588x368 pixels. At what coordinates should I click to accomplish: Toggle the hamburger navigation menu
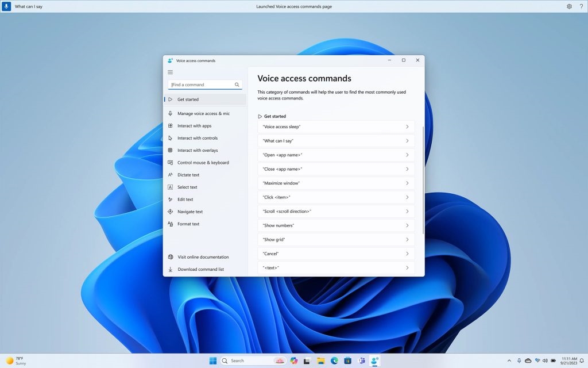[x=170, y=72]
